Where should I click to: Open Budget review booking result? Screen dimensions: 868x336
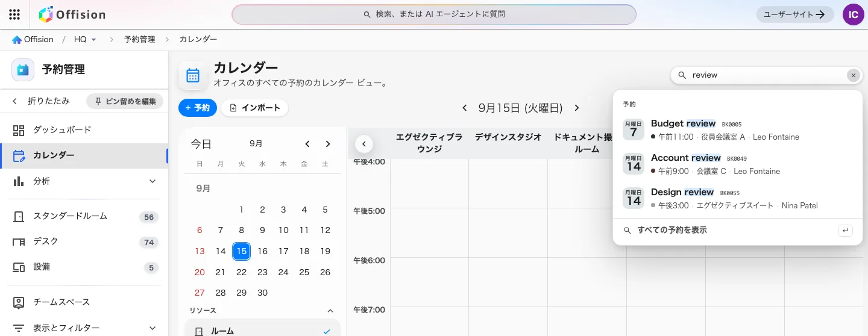[x=738, y=129]
